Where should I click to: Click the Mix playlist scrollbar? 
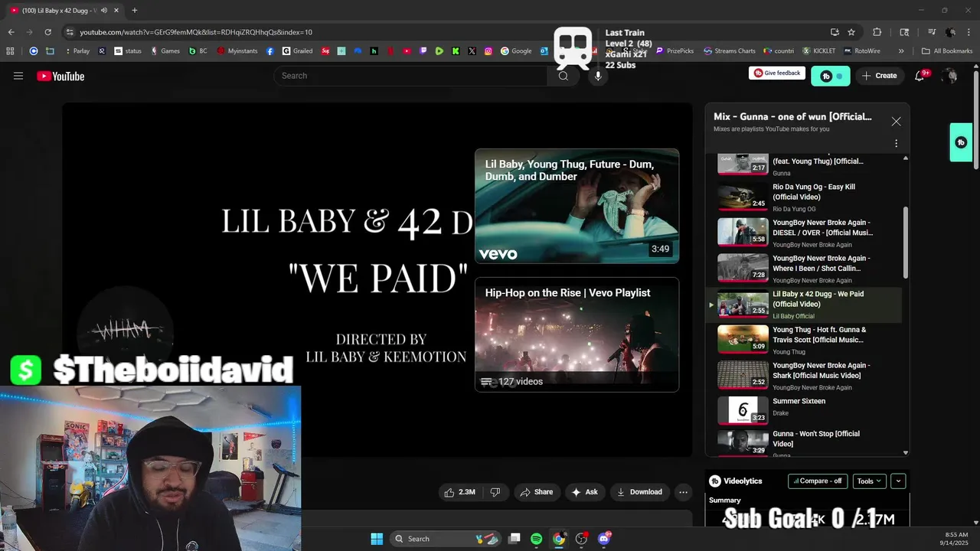click(x=906, y=243)
